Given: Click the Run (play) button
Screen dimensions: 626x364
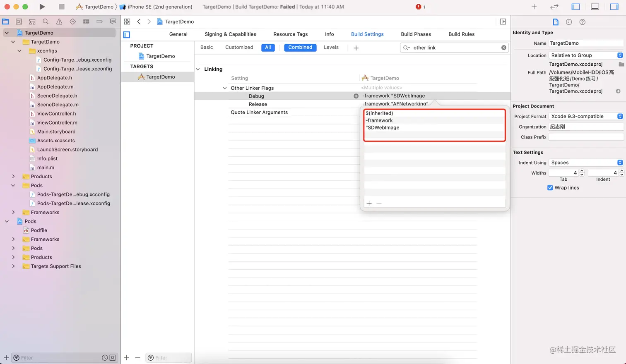Looking at the screenshot, I should point(42,7).
